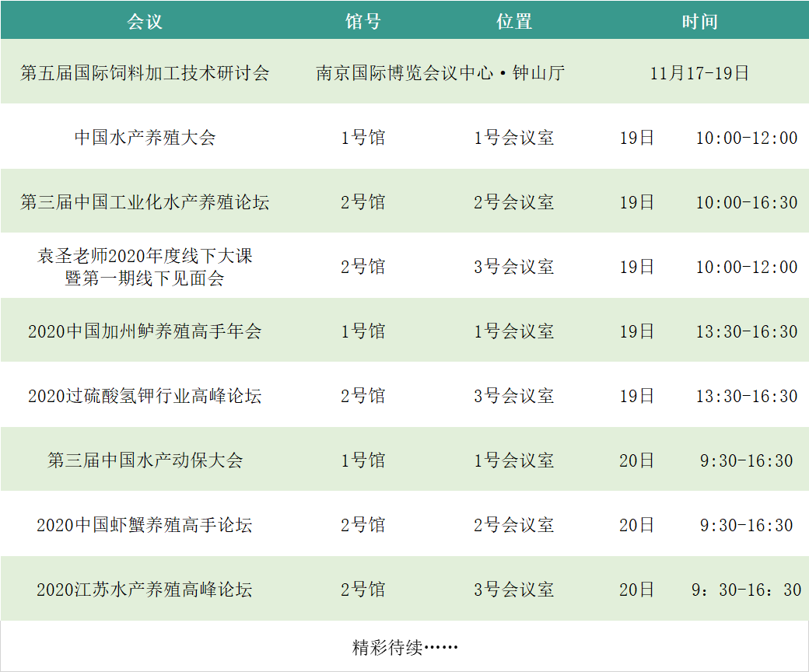Click the 精彩待续 footer text
Image resolution: width=809 pixels, height=672 pixels.
click(404, 647)
